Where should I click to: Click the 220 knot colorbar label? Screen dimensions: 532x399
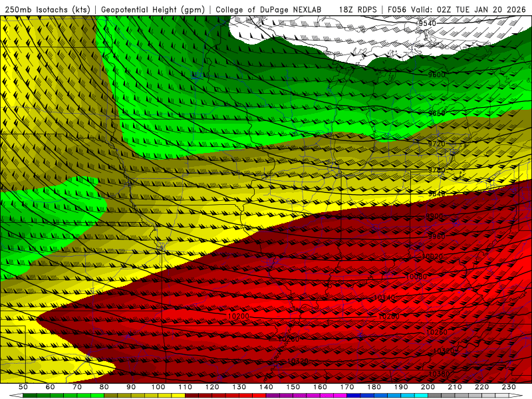click(481, 387)
